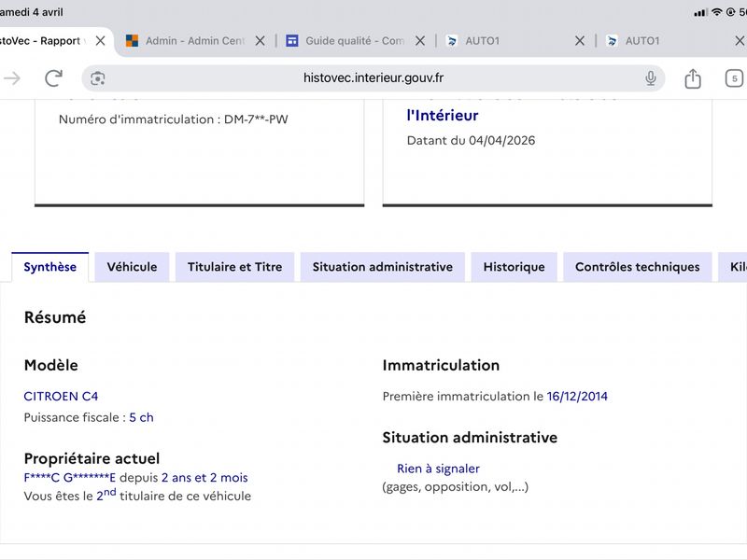This screenshot has width=747, height=560.
Task: Open the share sheet icon
Action: click(x=693, y=78)
